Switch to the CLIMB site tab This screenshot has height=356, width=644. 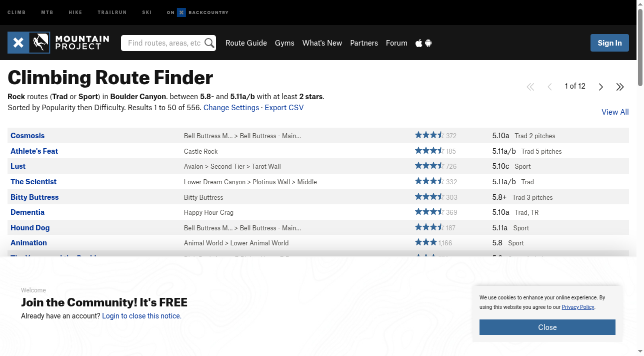click(16, 13)
